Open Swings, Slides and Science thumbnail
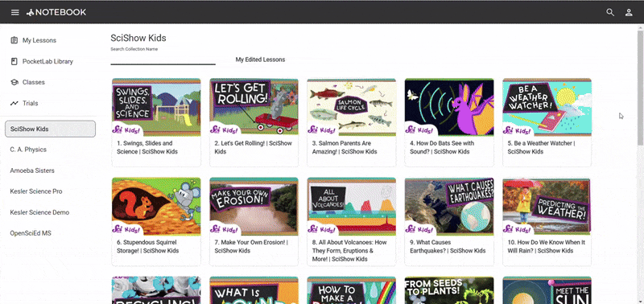Viewport: 644px width, 304px height. [156, 107]
